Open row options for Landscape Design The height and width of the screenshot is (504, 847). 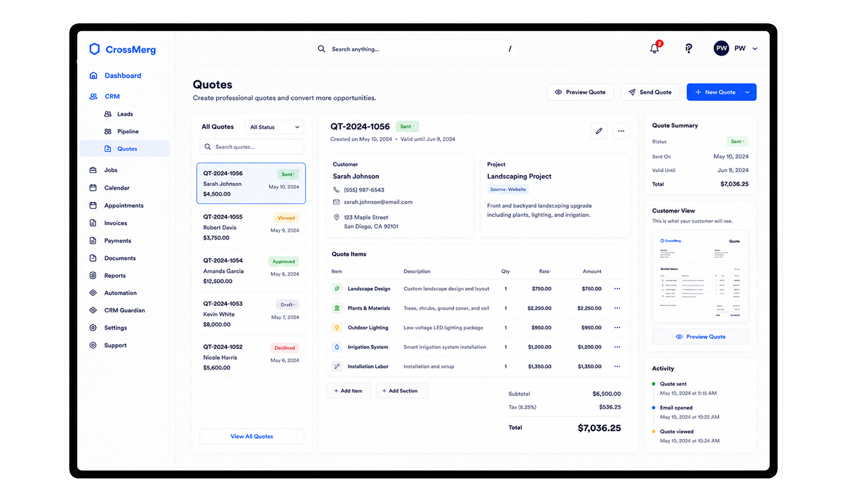[617, 289]
